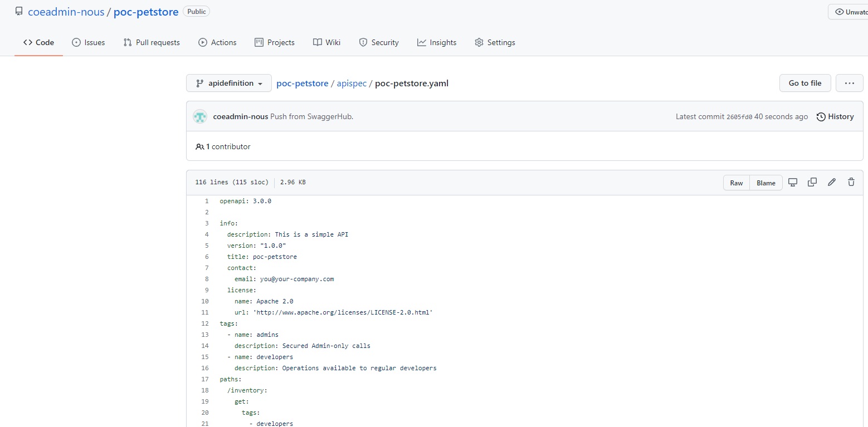Click line 'name: Apache 2.0'
Viewport: 868px width, 427px height.
[x=264, y=301]
